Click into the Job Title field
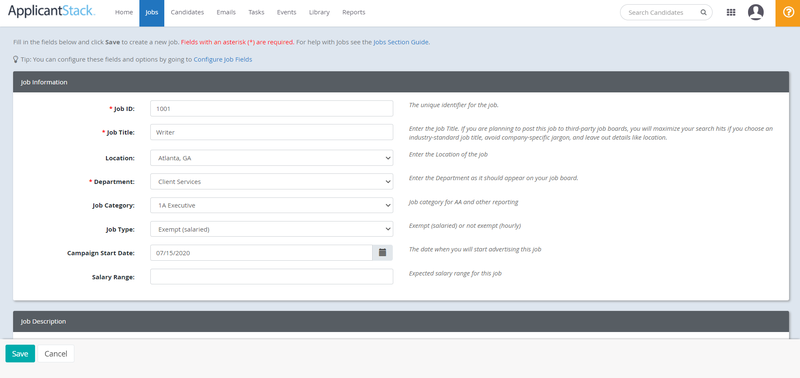The height and width of the screenshot is (378, 800). click(x=272, y=132)
